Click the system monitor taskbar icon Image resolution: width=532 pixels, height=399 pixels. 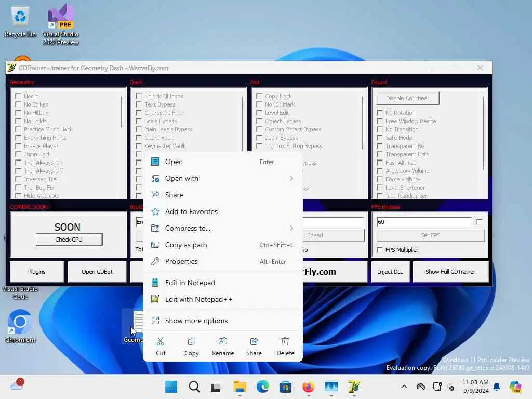tap(331, 387)
